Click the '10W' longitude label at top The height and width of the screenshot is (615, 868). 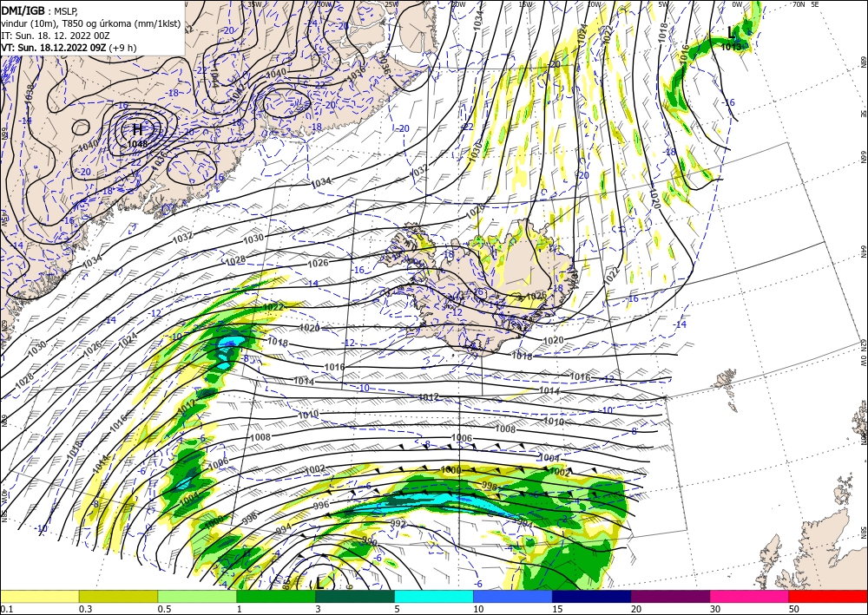[x=594, y=4]
